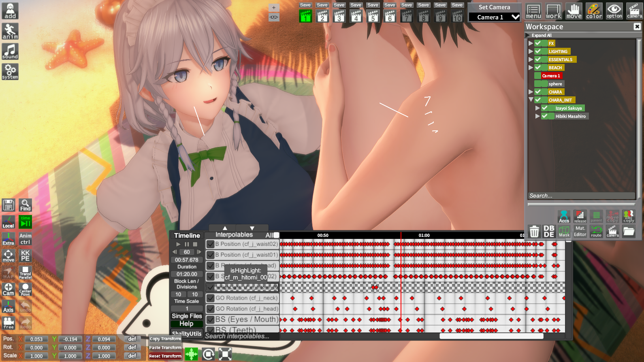644x362 pixels.
Task: Toggle the eye visibility icon near top
Action: [x=274, y=17]
